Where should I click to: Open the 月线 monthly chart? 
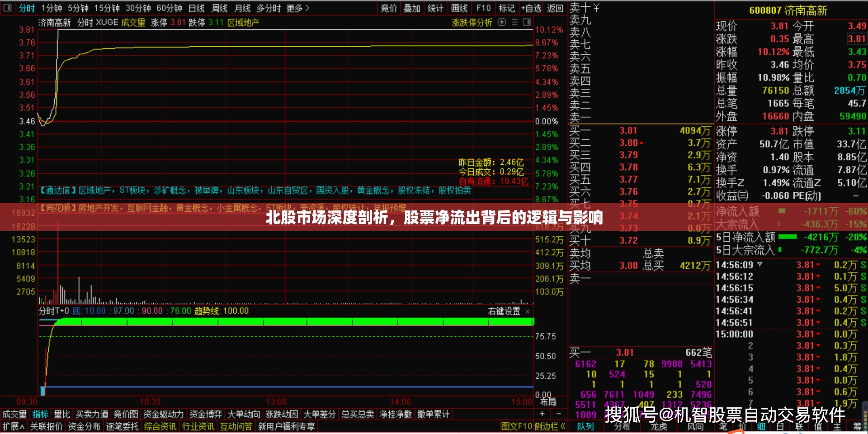(x=243, y=8)
